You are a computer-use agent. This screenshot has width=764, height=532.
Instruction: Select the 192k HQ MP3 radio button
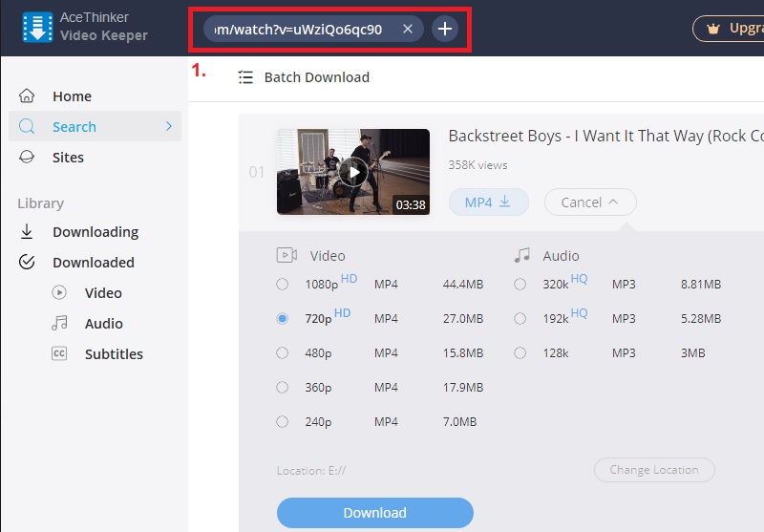520,319
